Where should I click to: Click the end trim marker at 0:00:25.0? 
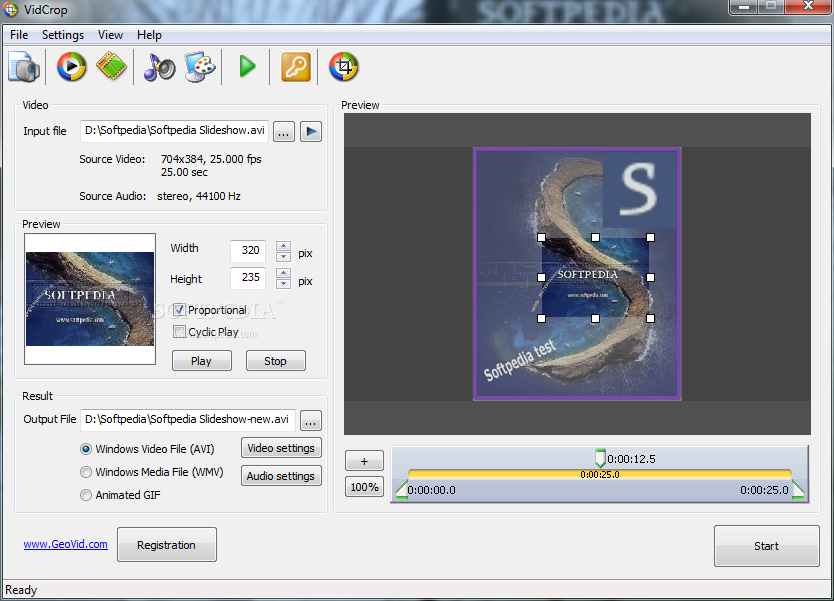(798, 489)
